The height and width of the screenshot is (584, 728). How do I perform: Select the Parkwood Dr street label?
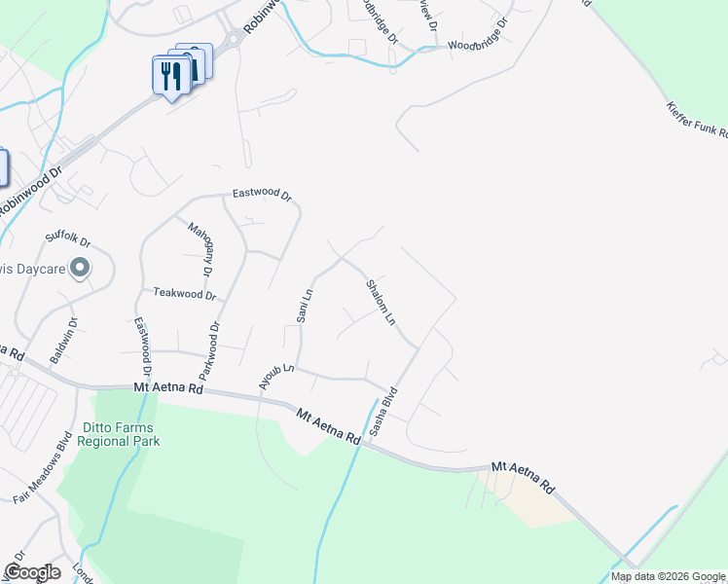(x=209, y=350)
